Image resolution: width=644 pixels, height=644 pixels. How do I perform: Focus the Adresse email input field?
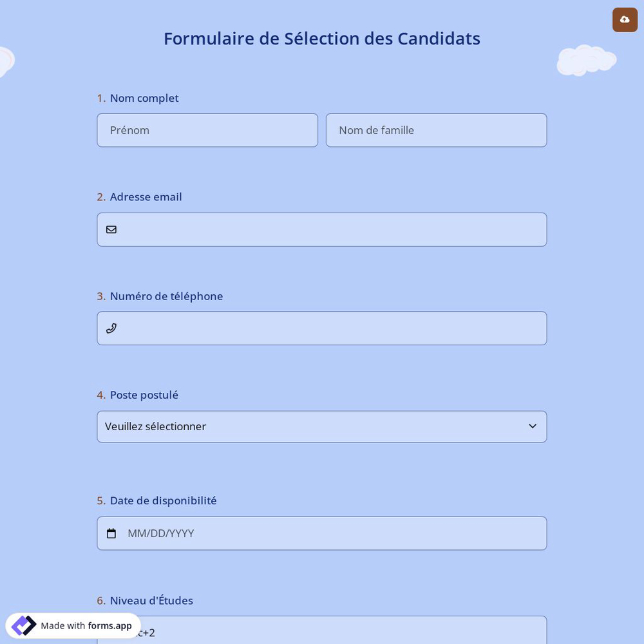click(335, 229)
